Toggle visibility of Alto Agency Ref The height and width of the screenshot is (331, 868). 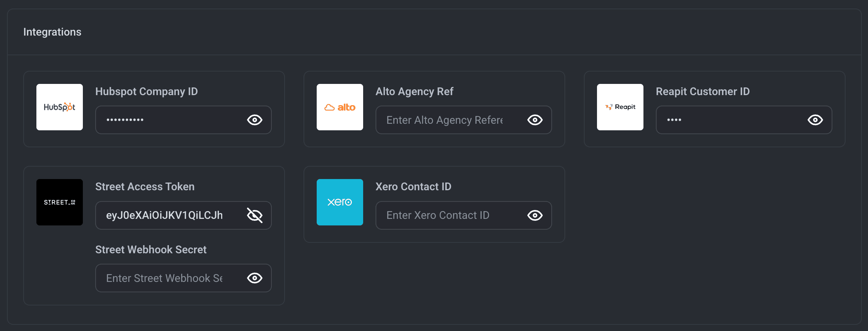[535, 120]
